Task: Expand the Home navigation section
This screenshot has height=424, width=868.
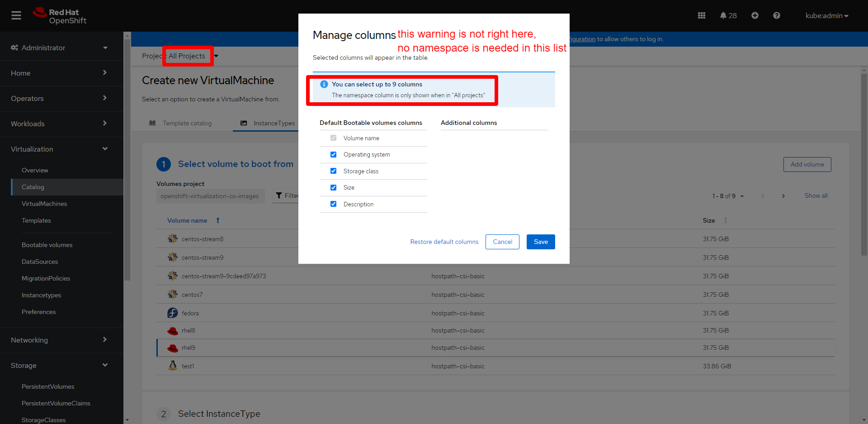Action: pyautogui.click(x=61, y=73)
